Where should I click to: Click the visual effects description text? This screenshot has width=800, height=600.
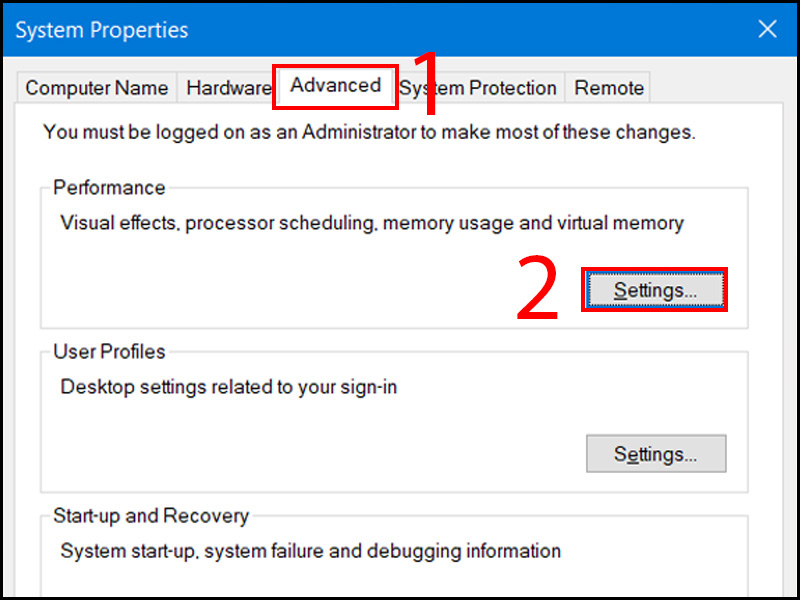tap(372, 223)
